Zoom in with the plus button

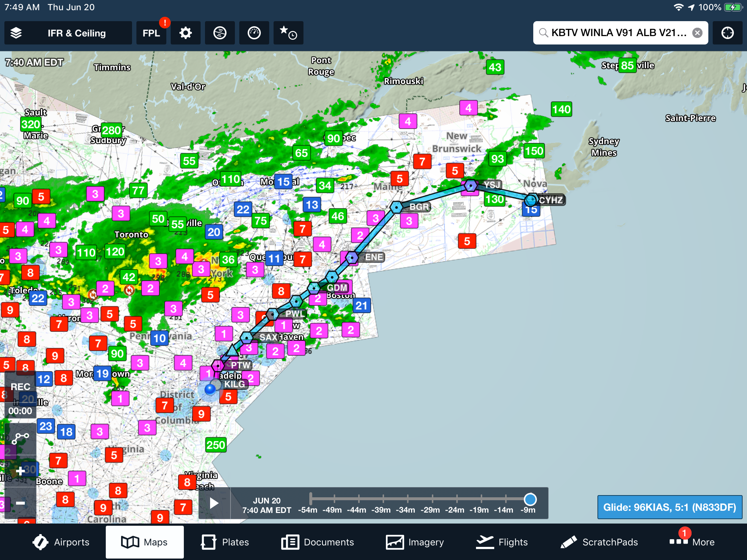coord(20,471)
